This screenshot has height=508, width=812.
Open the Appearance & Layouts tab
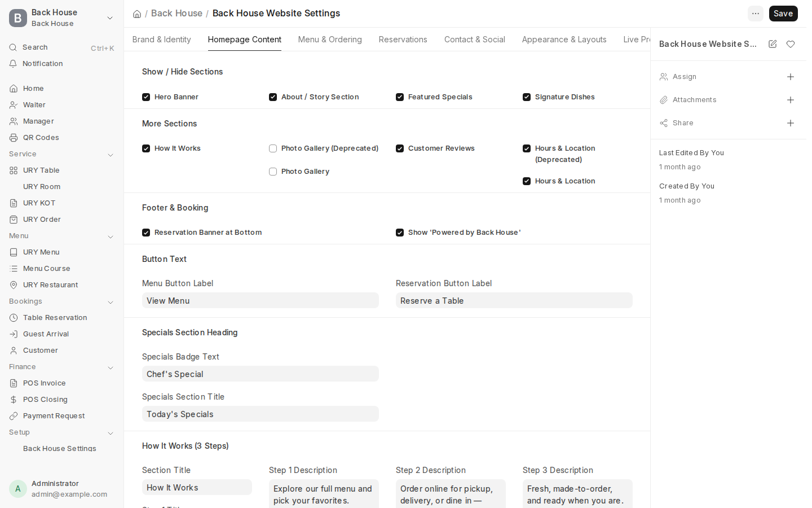(564, 40)
